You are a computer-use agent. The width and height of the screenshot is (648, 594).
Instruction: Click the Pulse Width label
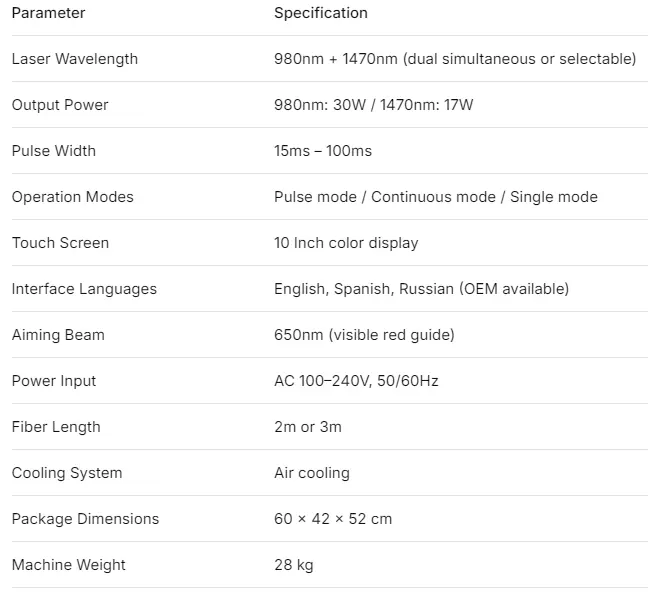coord(54,151)
